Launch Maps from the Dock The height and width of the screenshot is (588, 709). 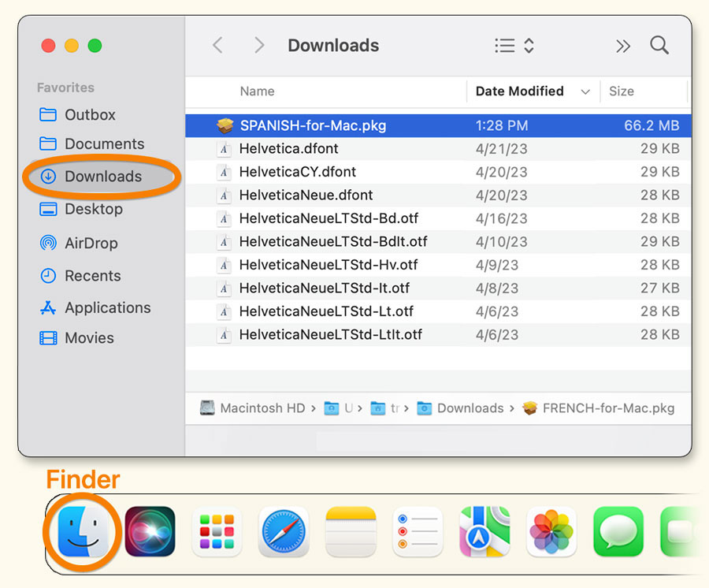point(484,532)
